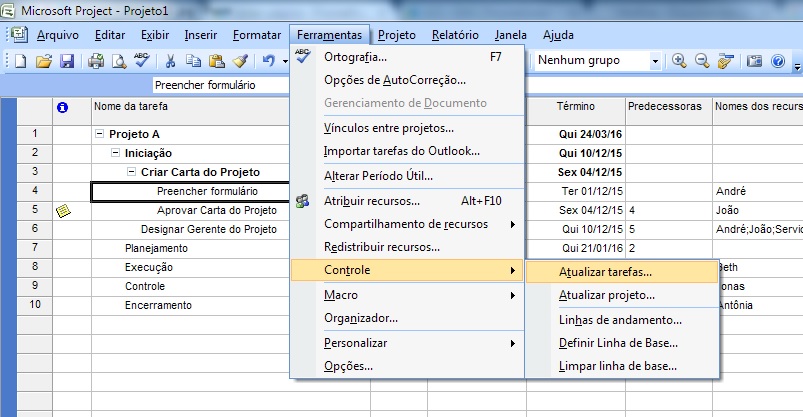This screenshot has height=417, width=803.
Task: Paste using the clipboard icon
Action: [x=217, y=61]
